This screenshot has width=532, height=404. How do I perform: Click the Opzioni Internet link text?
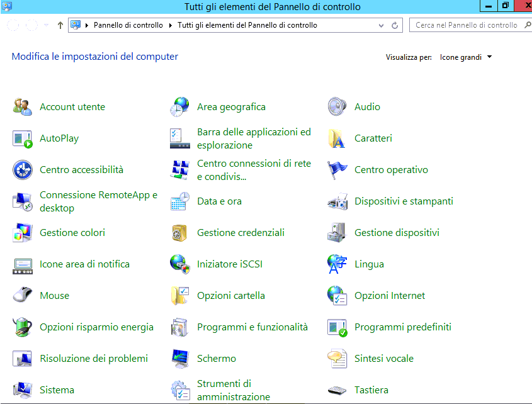(390, 296)
